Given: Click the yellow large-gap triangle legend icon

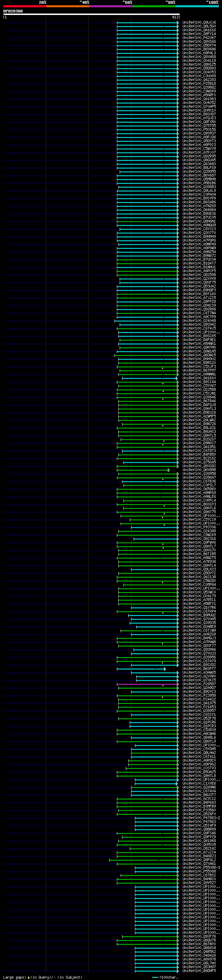Looking at the screenshot, I should (29, 977).
